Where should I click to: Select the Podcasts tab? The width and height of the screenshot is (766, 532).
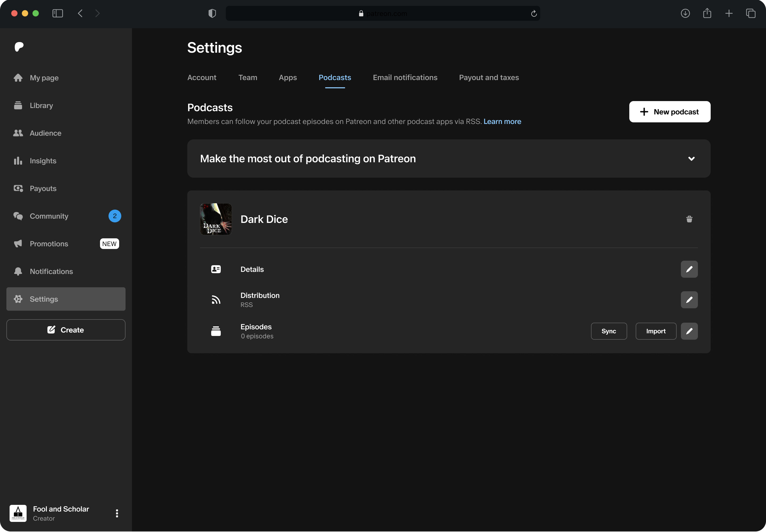335,78
